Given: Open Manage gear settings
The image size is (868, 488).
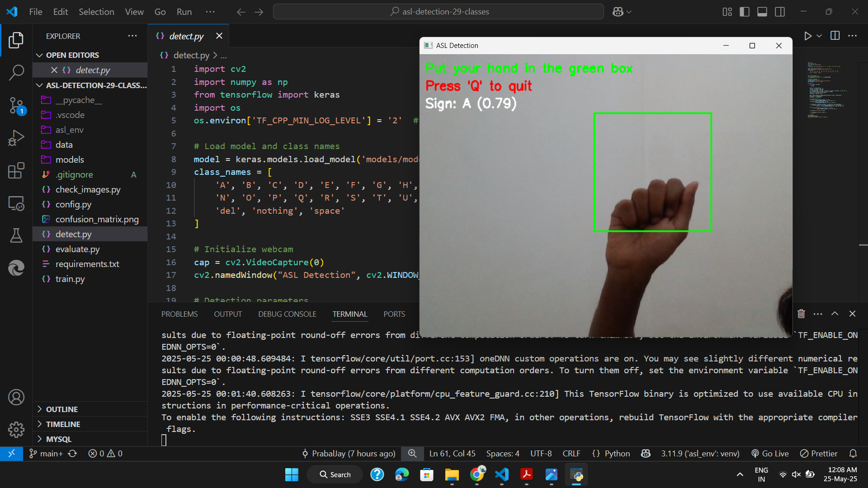Looking at the screenshot, I should point(16,430).
